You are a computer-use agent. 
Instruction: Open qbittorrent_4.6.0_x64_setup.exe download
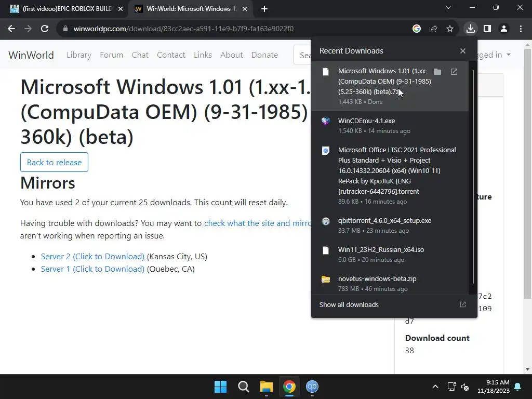tap(390, 225)
